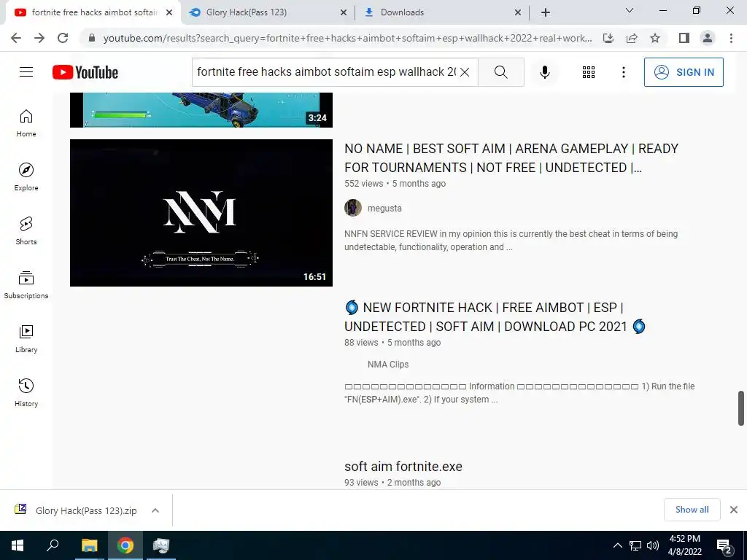Go to Home in sidebar
This screenshot has width=747, height=560.
(x=26, y=123)
